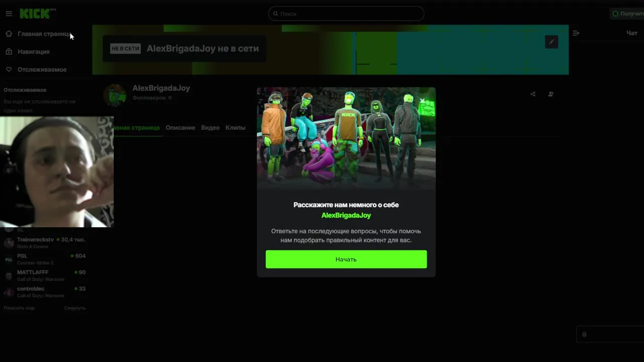Click the Получить button at top right
The image size is (644, 362).
click(x=626, y=14)
